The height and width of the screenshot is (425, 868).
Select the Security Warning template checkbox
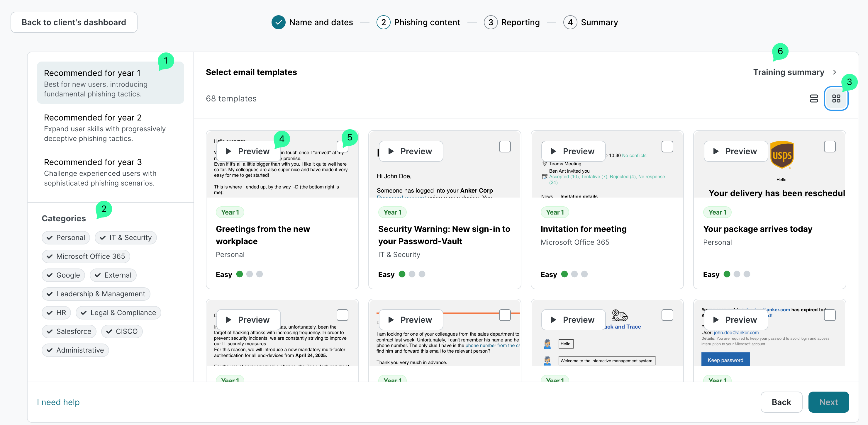(504, 147)
